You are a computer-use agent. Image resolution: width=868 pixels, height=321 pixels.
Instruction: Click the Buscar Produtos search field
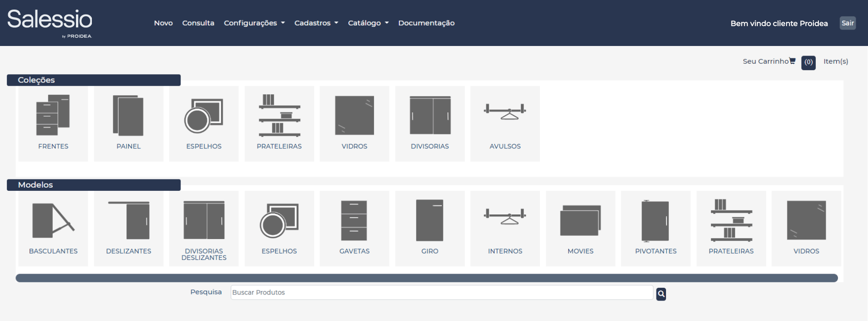[441, 292]
